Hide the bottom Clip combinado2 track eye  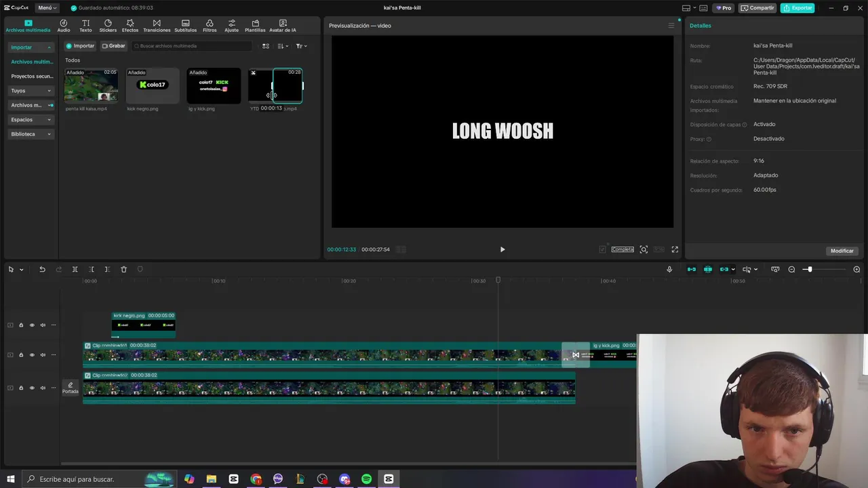pyautogui.click(x=31, y=388)
